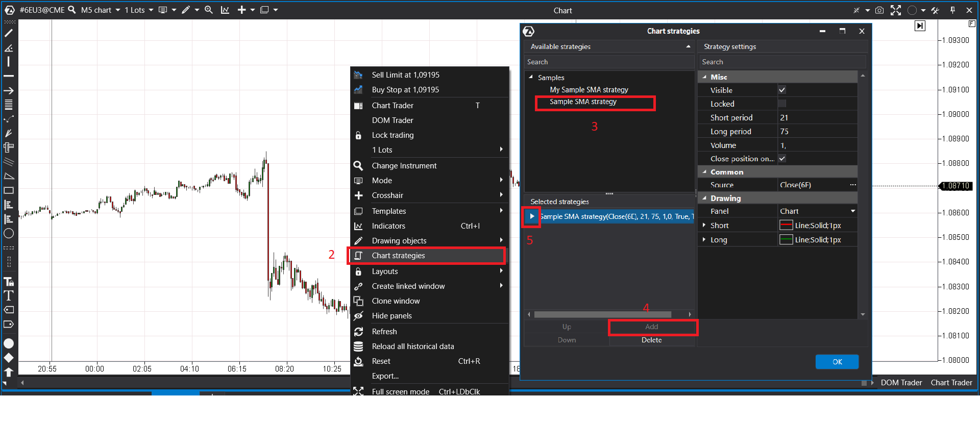
Task: Focus the Available strategies Search field
Action: click(609, 62)
